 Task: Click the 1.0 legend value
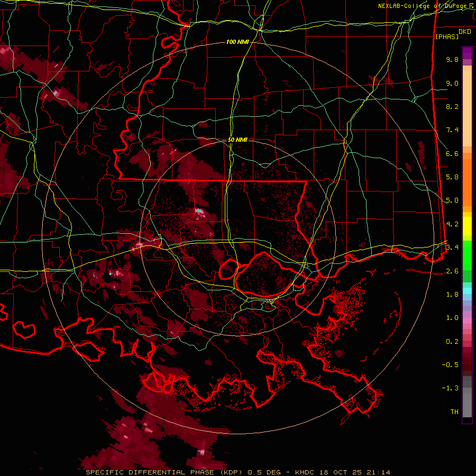(452, 318)
